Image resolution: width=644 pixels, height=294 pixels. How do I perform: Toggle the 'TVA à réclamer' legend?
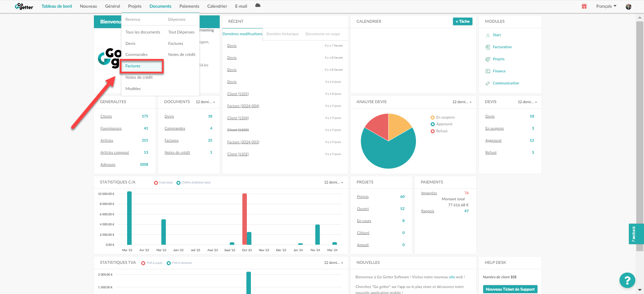pos(179,263)
